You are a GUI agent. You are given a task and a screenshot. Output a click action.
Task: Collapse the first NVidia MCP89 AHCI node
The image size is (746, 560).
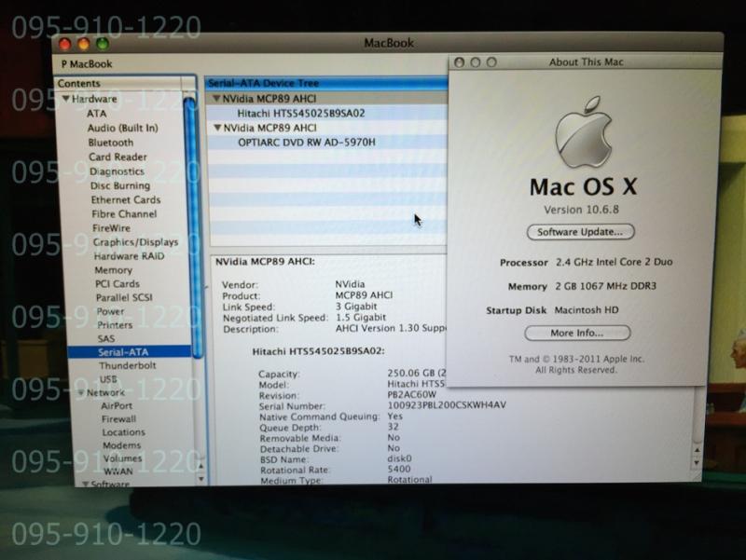click(x=216, y=99)
